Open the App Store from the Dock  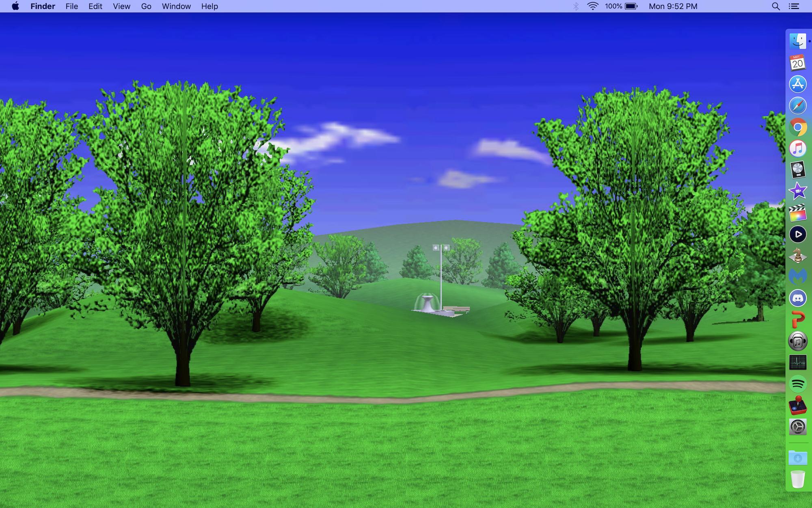click(x=797, y=84)
